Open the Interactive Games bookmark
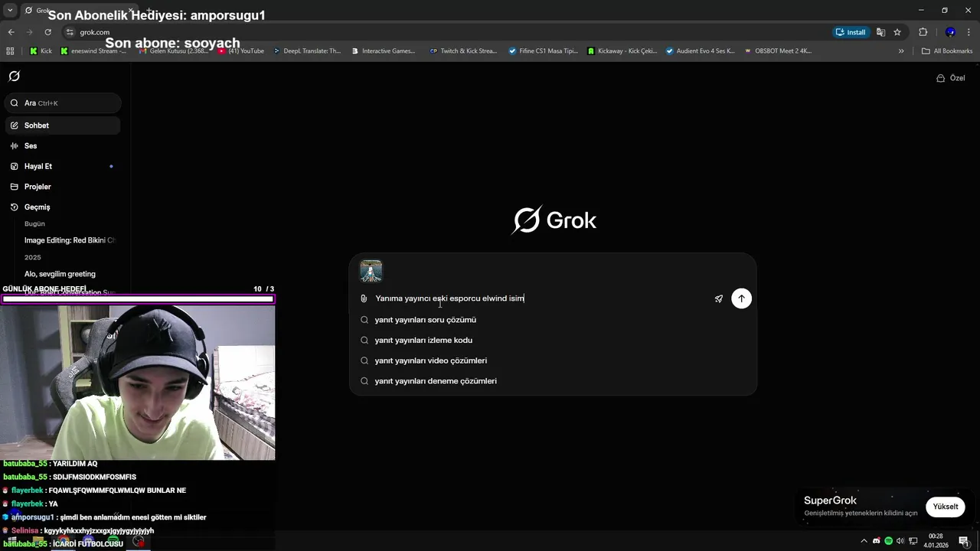This screenshot has width=980, height=551. 384,51
